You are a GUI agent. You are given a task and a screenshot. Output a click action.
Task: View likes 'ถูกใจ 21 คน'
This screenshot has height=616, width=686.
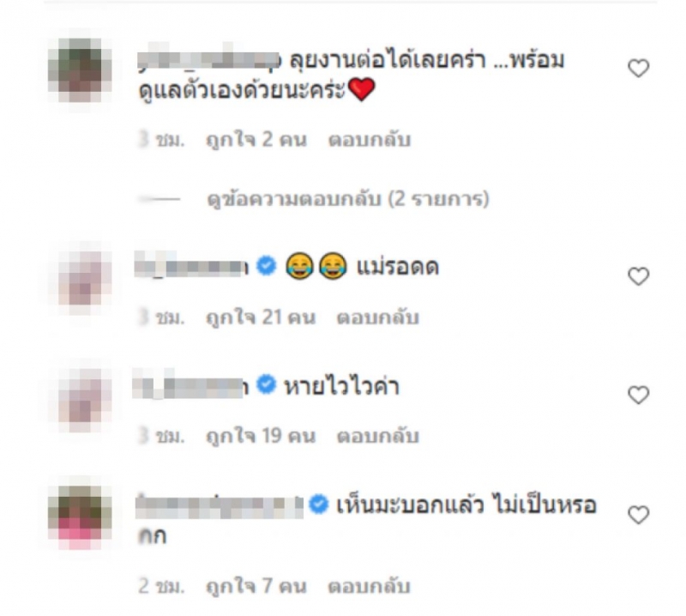coord(261,317)
